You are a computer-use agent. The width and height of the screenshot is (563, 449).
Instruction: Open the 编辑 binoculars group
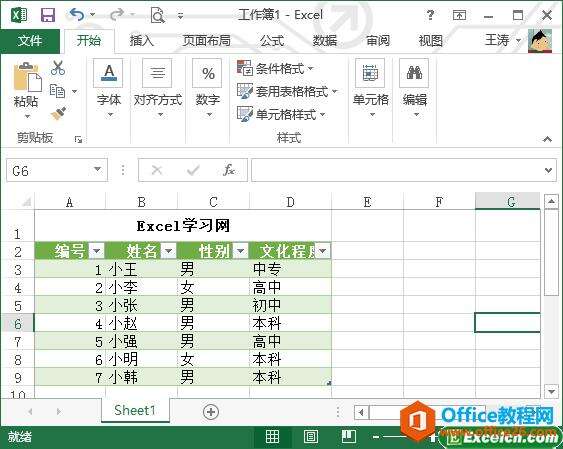[414, 89]
